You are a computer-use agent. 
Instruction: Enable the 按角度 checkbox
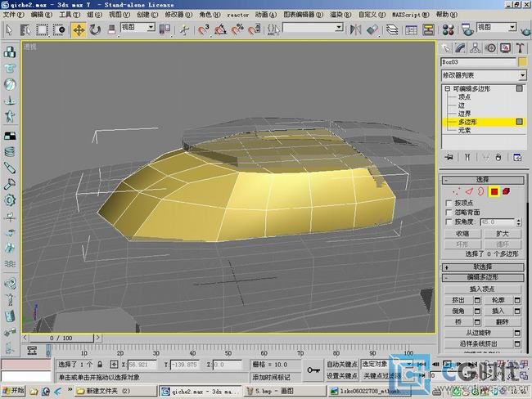(x=449, y=222)
